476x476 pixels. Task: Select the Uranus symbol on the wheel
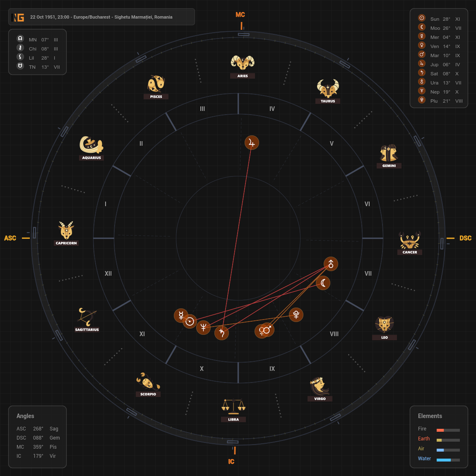click(x=331, y=264)
